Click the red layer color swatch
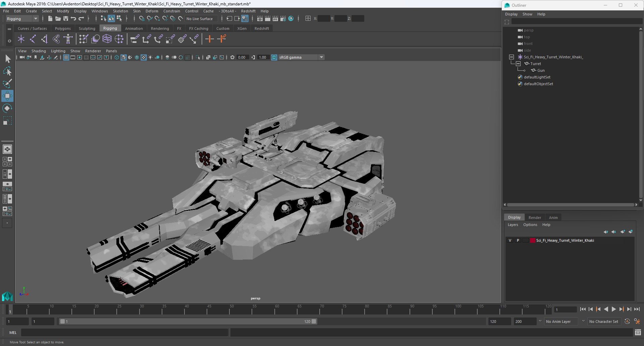This screenshot has width=644, height=346. click(x=532, y=240)
